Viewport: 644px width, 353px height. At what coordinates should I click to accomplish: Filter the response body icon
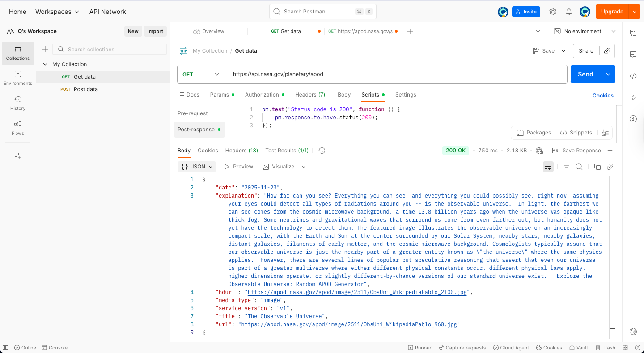(x=566, y=167)
